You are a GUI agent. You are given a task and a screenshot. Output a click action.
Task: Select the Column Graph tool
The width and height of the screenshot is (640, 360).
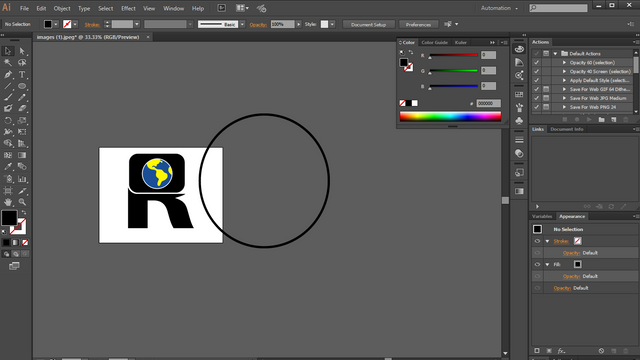coord(22,179)
